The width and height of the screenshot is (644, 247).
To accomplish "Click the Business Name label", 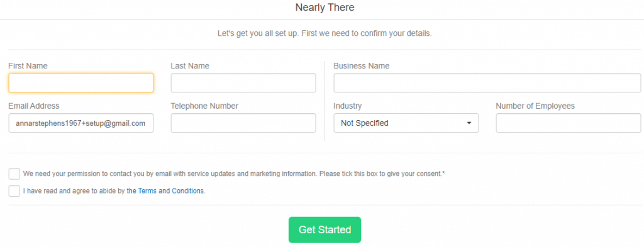I will [362, 65].
